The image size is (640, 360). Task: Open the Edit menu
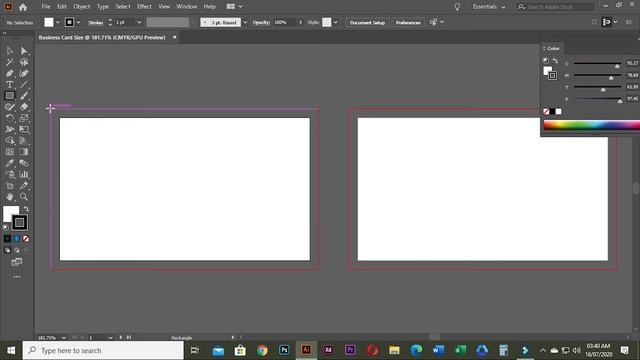point(62,7)
